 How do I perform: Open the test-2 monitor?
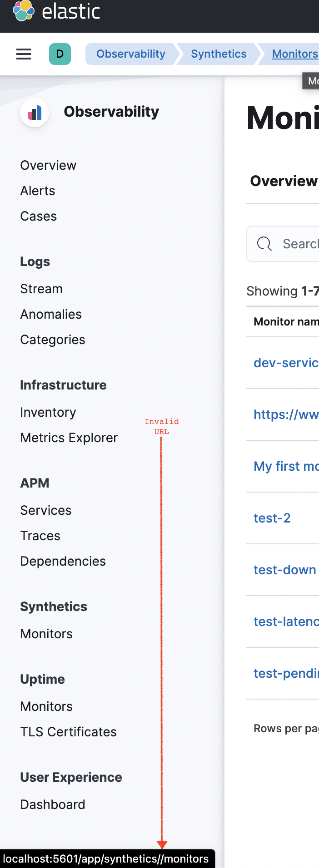(272, 518)
